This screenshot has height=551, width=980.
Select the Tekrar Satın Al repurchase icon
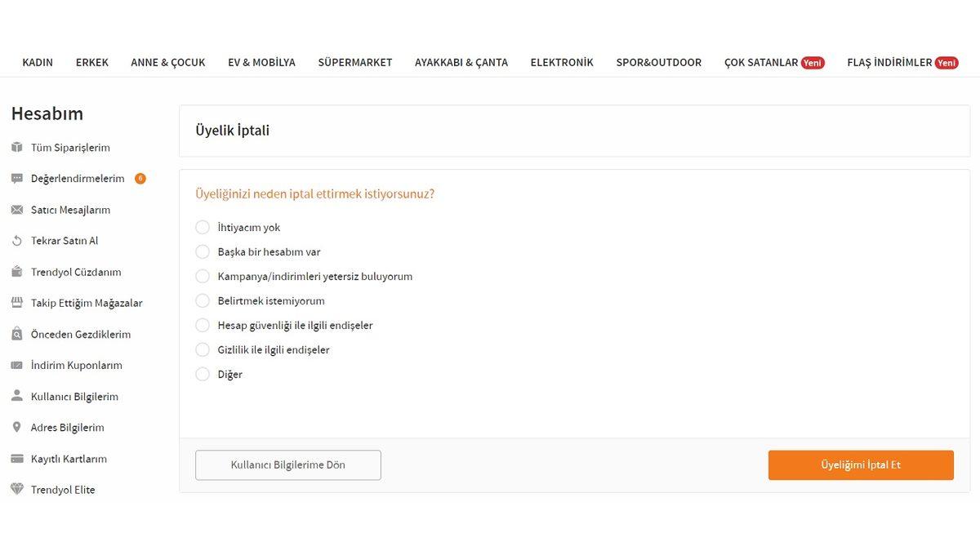point(16,240)
